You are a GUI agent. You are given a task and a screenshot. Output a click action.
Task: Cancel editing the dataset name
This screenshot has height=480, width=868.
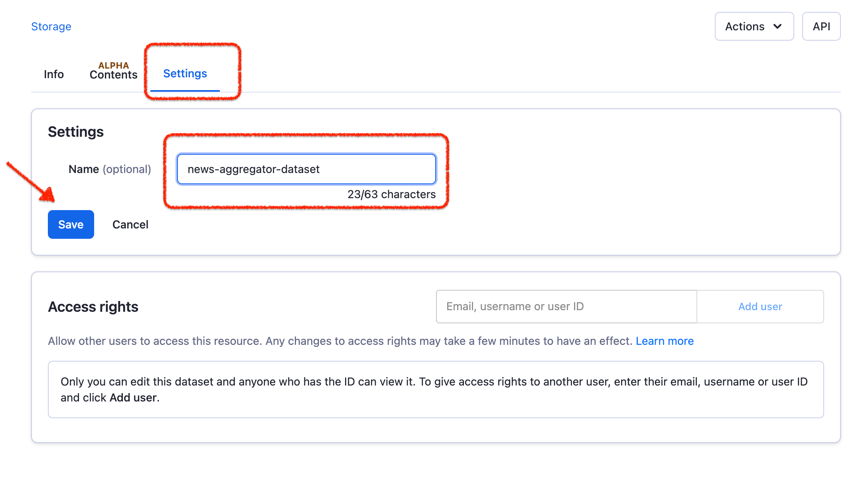[x=130, y=224]
